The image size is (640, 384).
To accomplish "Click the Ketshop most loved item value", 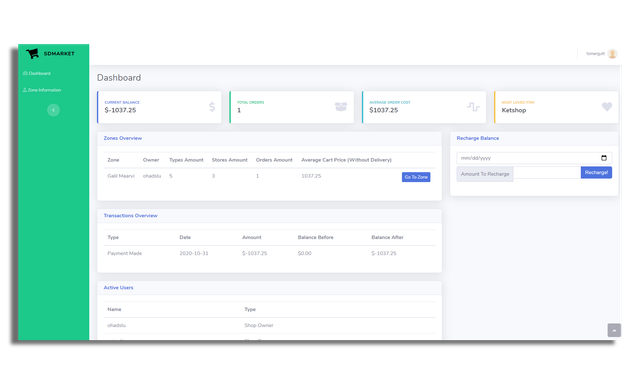I will (513, 110).
